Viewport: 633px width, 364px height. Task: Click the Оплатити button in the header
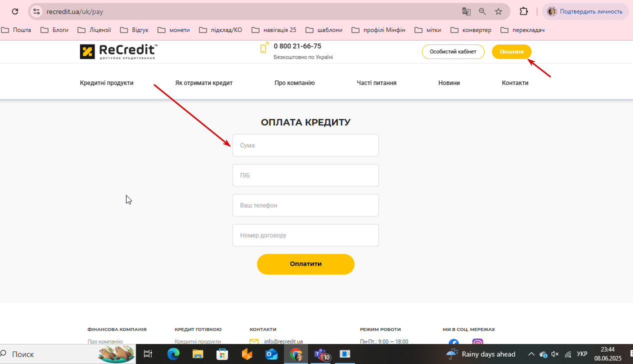tap(511, 52)
